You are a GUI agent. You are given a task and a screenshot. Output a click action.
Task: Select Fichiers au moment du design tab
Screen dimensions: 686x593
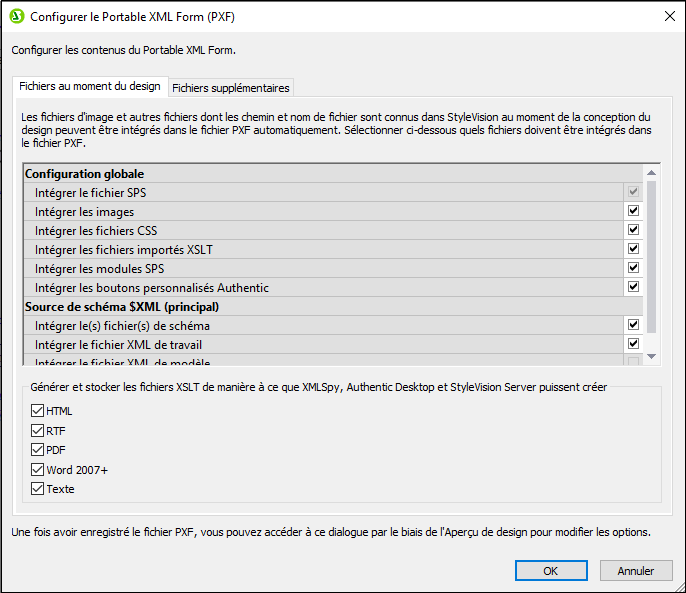[x=89, y=87]
